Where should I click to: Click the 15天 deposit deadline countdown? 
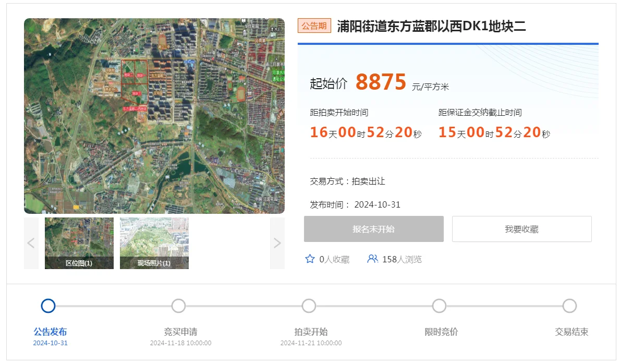[x=494, y=132]
